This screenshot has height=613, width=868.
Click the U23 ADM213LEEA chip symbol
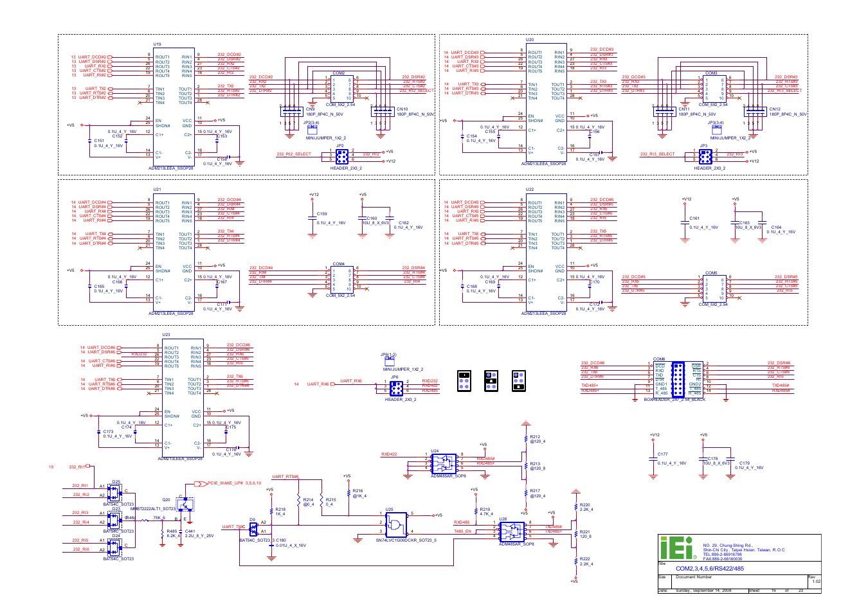pos(183,398)
